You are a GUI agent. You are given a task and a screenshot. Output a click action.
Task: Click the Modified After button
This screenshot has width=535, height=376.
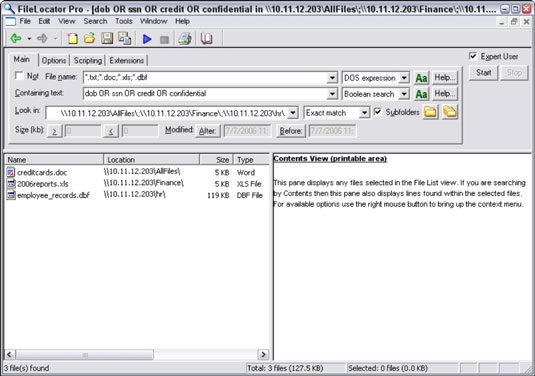pyautogui.click(x=207, y=131)
